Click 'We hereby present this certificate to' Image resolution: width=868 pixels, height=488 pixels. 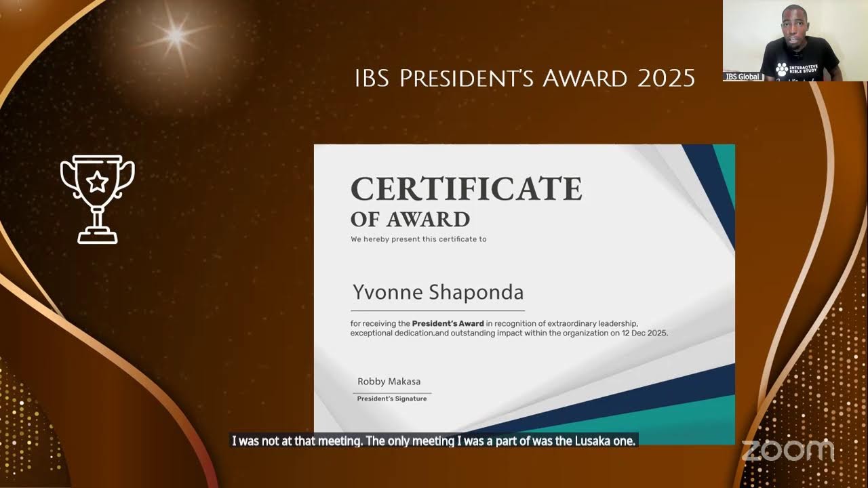pyautogui.click(x=418, y=239)
